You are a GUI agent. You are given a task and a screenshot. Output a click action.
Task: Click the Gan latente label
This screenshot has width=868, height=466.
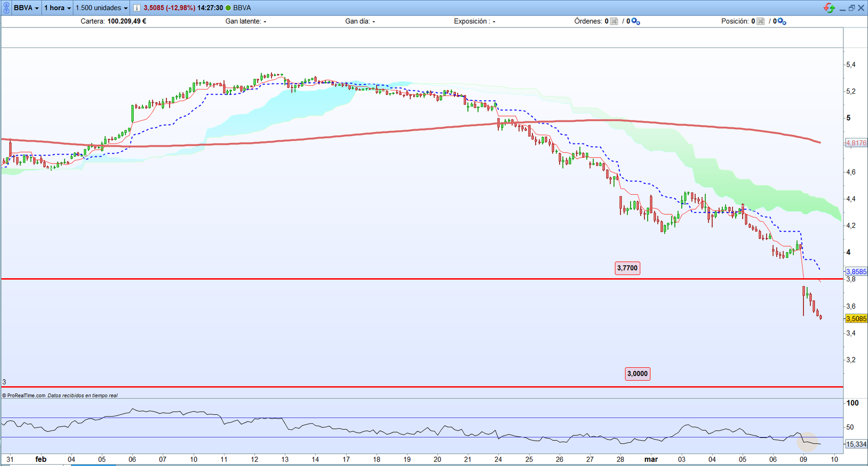(243, 21)
